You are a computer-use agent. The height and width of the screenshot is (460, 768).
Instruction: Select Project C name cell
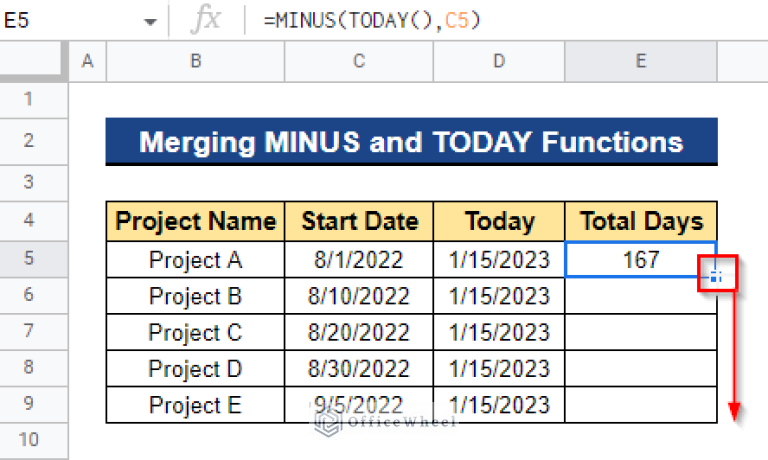(x=195, y=332)
